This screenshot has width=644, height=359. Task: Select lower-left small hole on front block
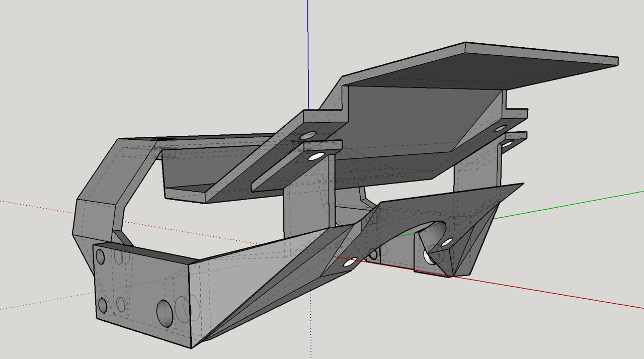(x=102, y=305)
